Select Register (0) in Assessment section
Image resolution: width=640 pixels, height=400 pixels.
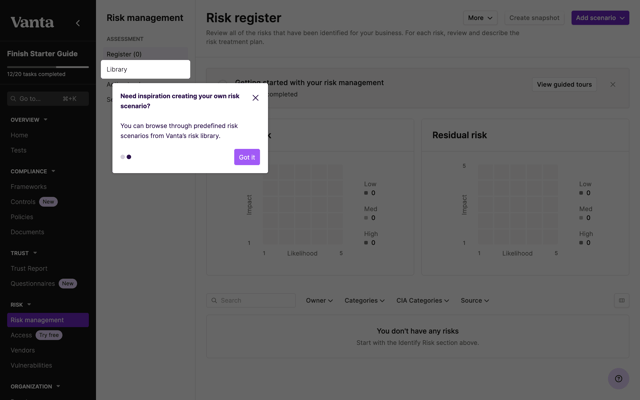[145, 54]
